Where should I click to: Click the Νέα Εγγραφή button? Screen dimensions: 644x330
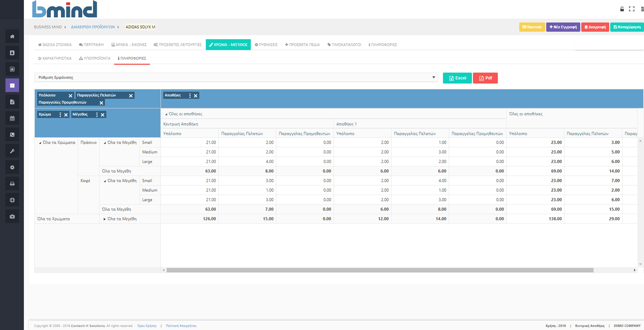pyautogui.click(x=563, y=27)
